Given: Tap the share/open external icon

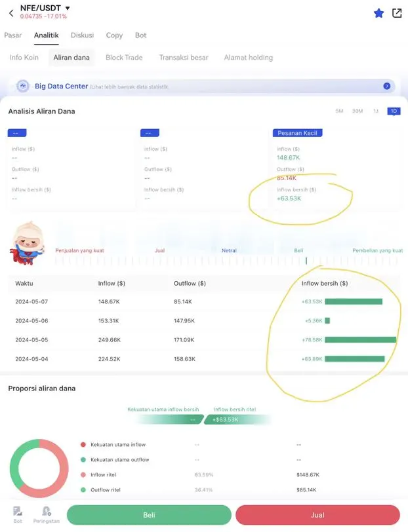Looking at the screenshot, I should (397, 13).
